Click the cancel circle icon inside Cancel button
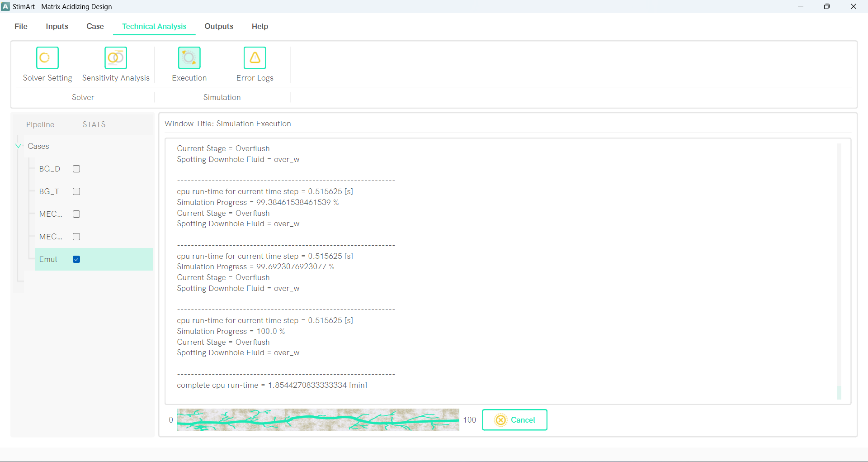The width and height of the screenshot is (868, 462). coord(500,420)
